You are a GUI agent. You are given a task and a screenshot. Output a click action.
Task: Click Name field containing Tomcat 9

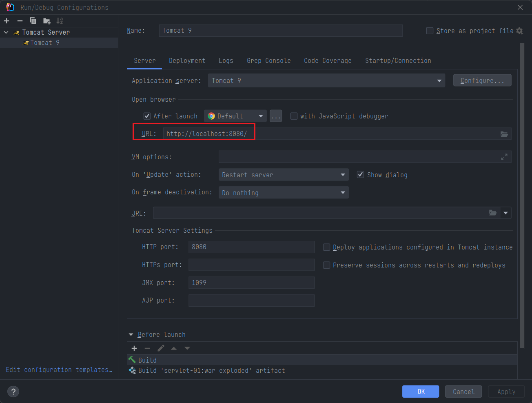tap(281, 31)
